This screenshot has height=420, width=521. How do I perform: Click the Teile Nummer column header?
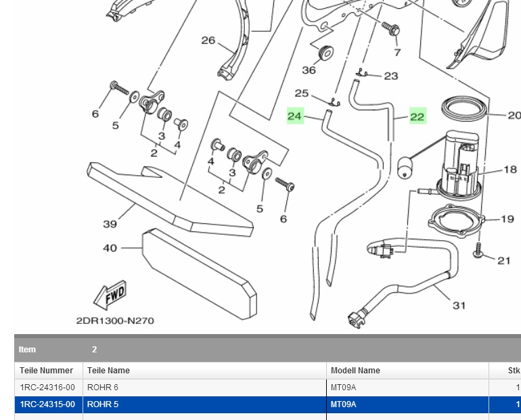point(46,371)
